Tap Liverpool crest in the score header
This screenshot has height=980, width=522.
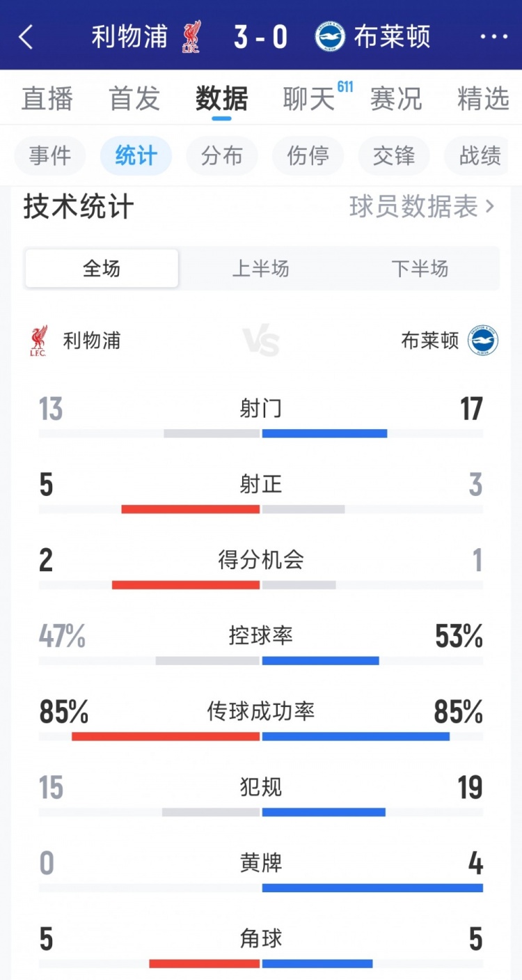click(x=191, y=37)
